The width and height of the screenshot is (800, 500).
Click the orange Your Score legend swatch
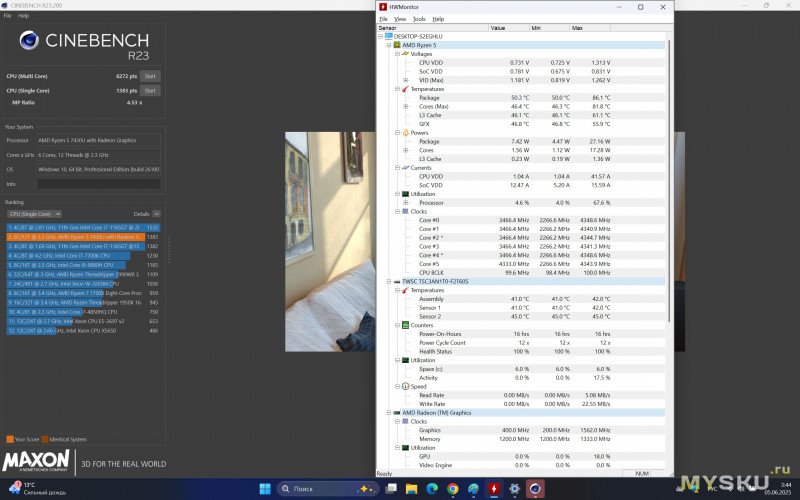(x=10, y=439)
